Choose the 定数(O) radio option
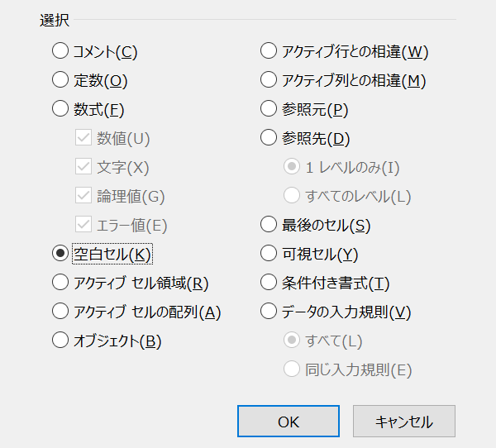This screenshot has width=496, height=448. [60, 80]
